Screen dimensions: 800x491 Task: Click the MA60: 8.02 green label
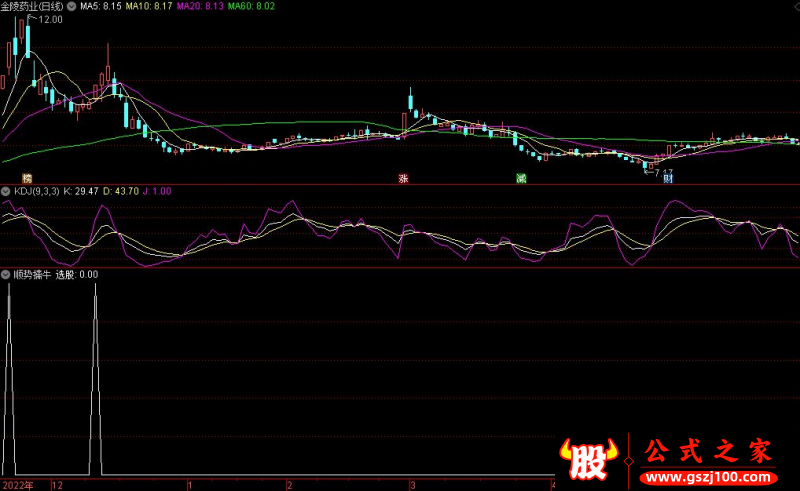(x=253, y=6)
